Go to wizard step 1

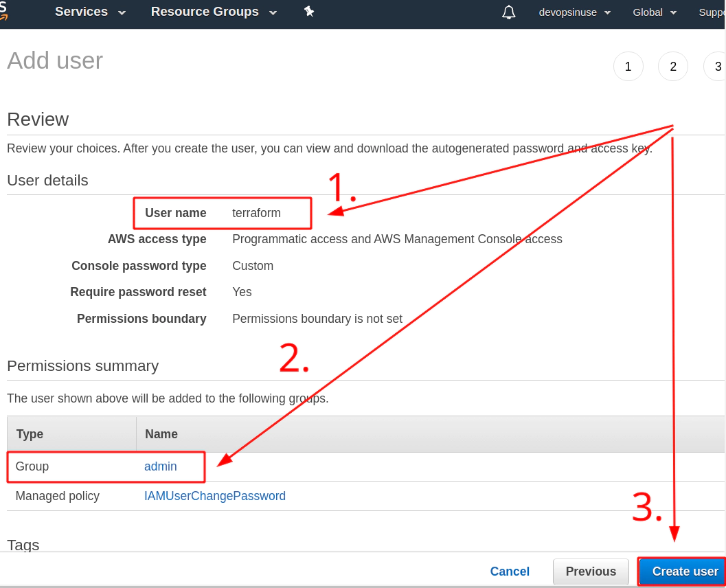628,66
